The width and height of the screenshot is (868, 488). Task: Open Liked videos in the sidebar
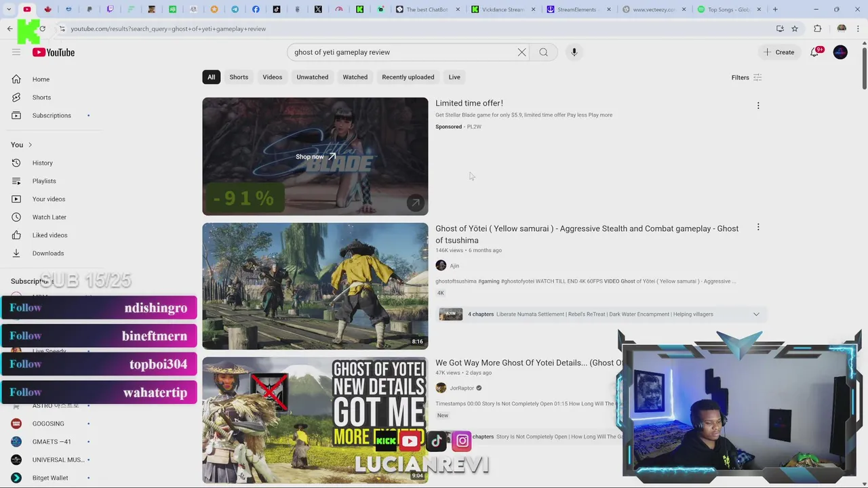(x=50, y=235)
